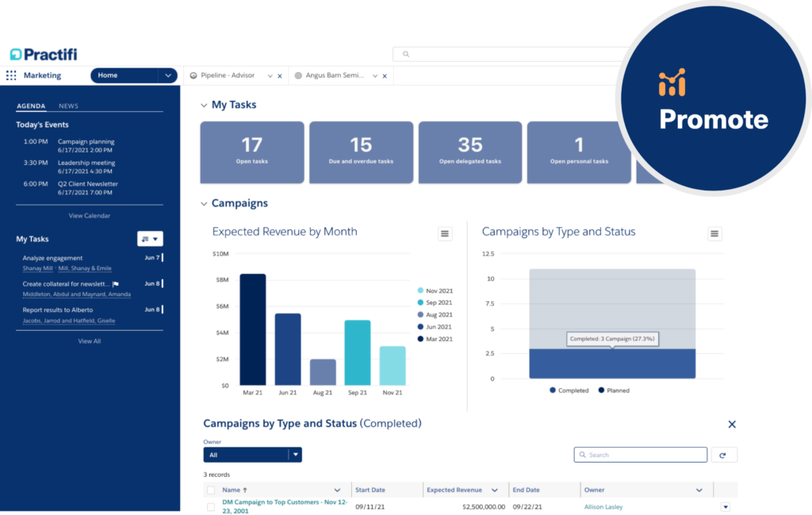Collapse the My Tasks section
812x515 pixels.
coord(204,105)
